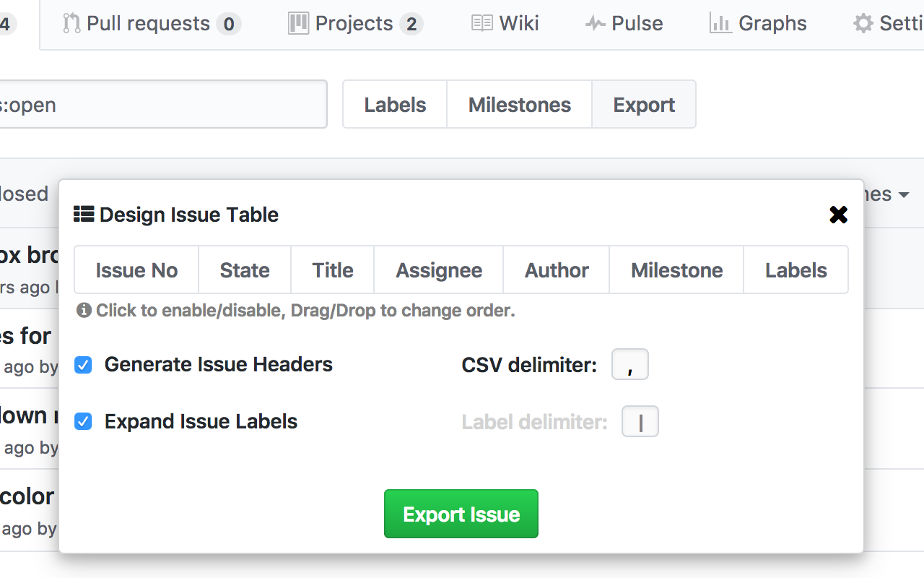Click the Projects board icon
Image resolution: width=924 pixels, height=578 pixels.
tap(298, 24)
